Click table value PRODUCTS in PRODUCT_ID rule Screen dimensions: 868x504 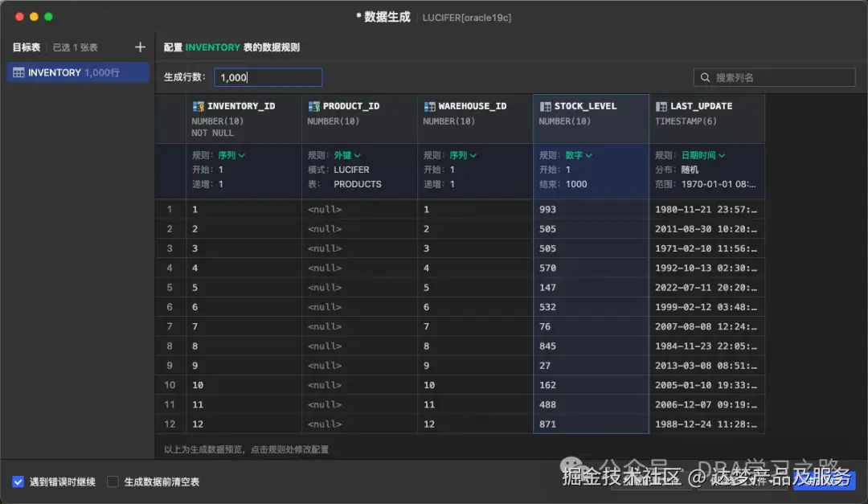tap(357, 184)
